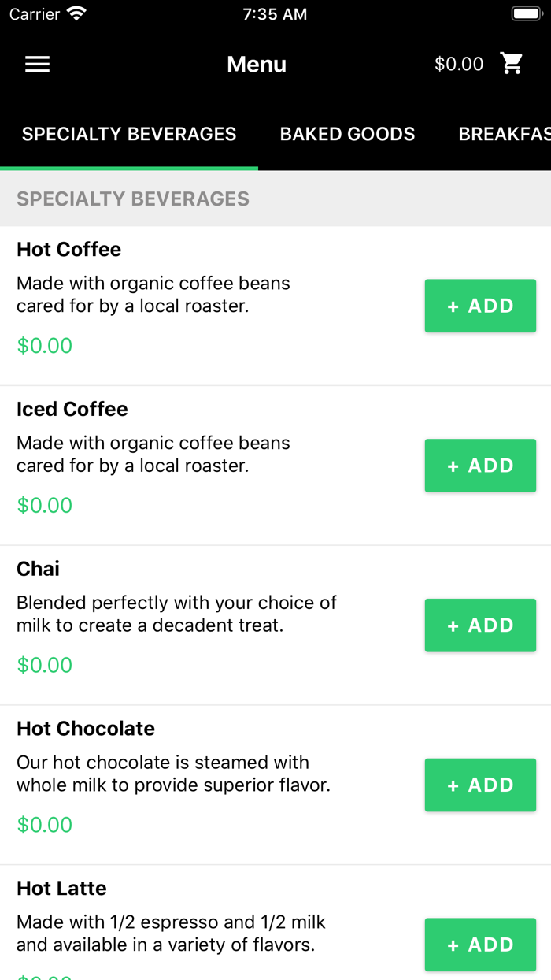The image size is (551, 980).
Task: Tap the Wi-Fi status icon
Action: (77, 14)
